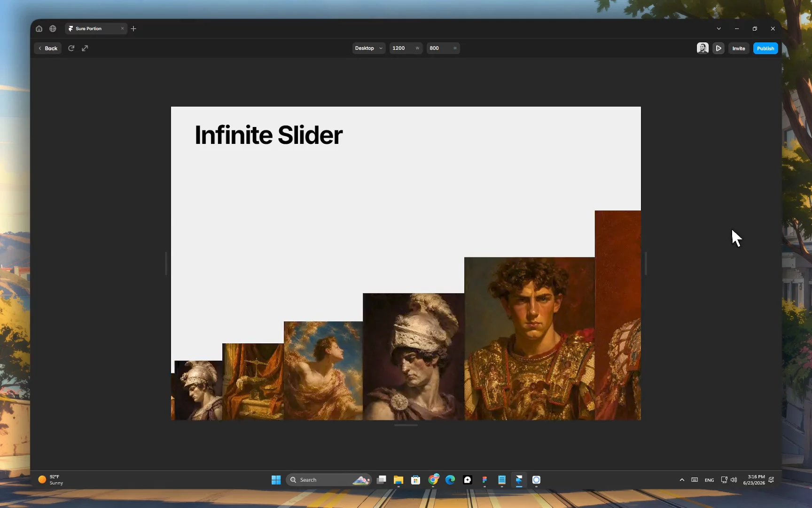Open a new tab with the plus icon
The width and height of the screenshot is (812, 508).
[x=133, y=29]
